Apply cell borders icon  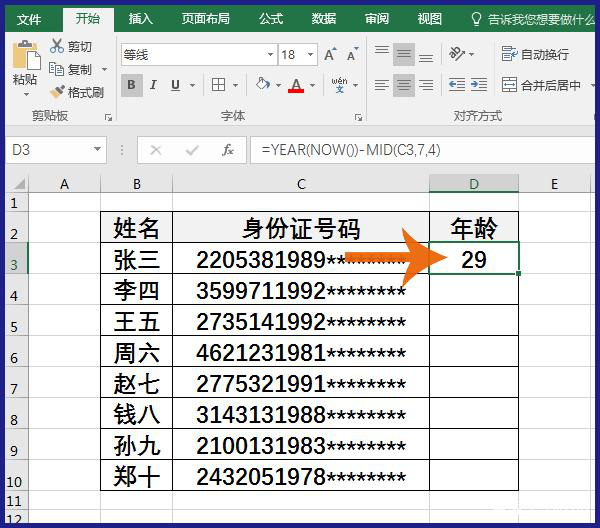coord(218,85)
